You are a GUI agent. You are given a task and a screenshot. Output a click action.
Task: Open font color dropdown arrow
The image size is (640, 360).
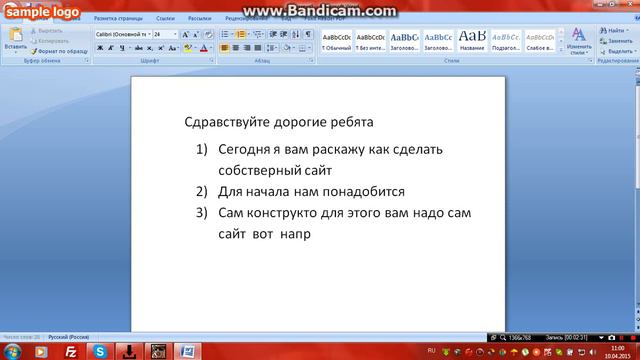[211, 48]
